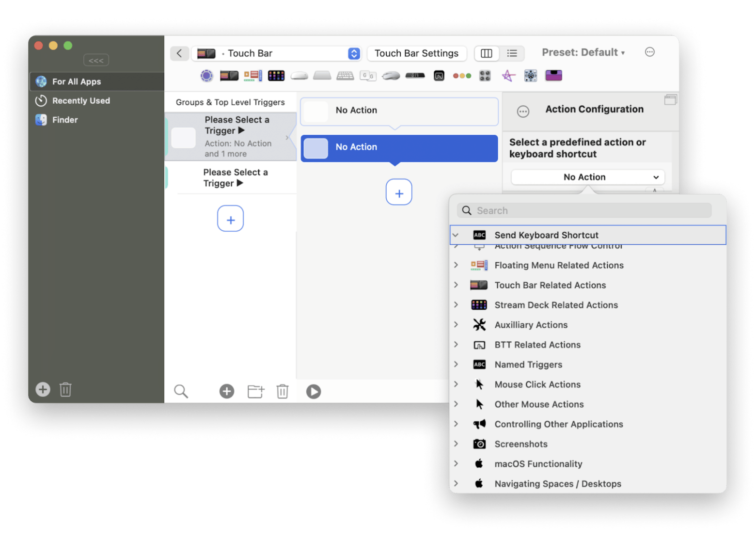Choose Controlling Other Applications entry
This screenshot has height=540, width=756.
(588, 424)
